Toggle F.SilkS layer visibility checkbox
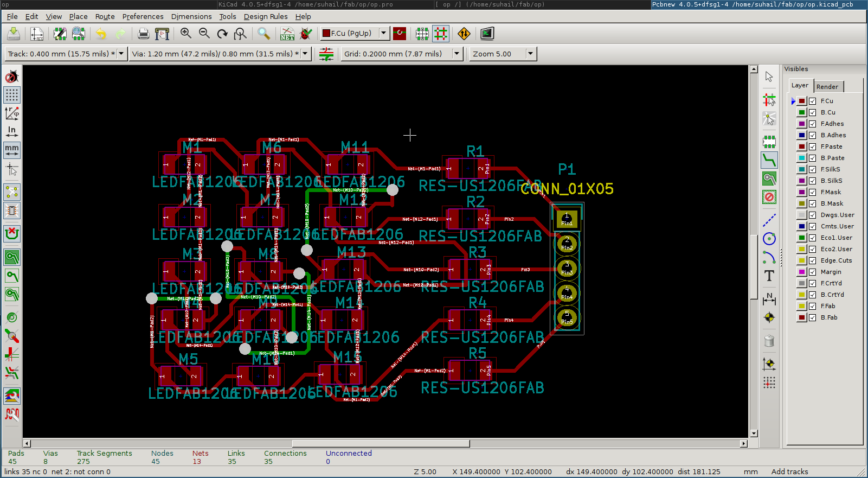The width and height of the screenshot is (868, 478). 812,169
